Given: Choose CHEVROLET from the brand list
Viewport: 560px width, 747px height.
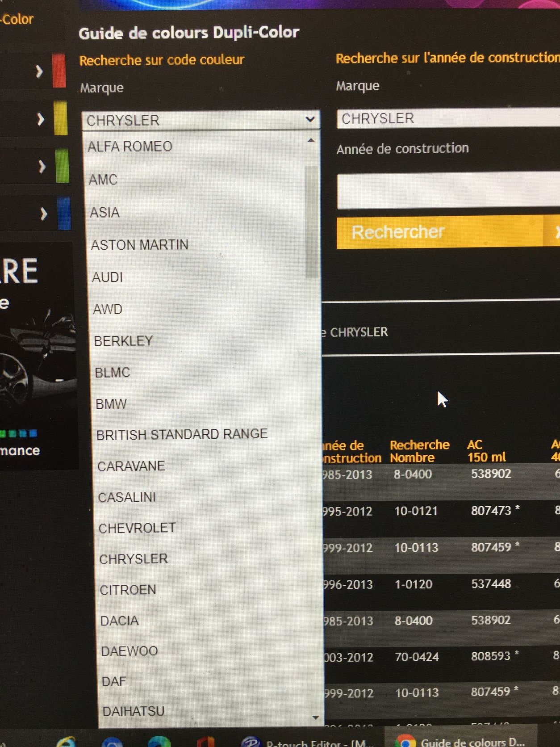Looking at the screenshot, I should coord(137,528).
